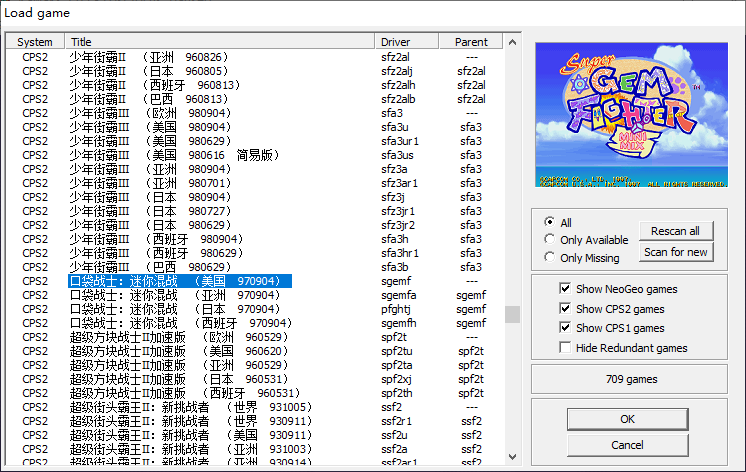Click the game list scroll down arrow
746x472 pixels.
point(512,458)
